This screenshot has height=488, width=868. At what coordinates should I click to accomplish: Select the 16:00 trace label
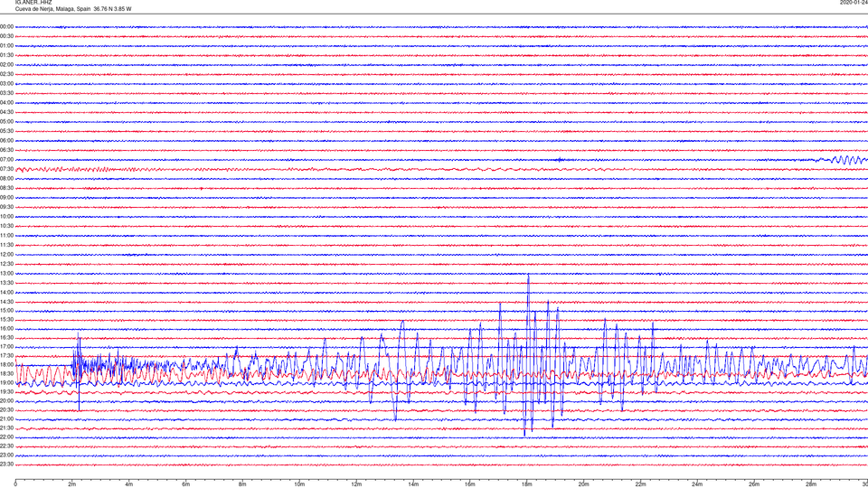coord(6,329)
